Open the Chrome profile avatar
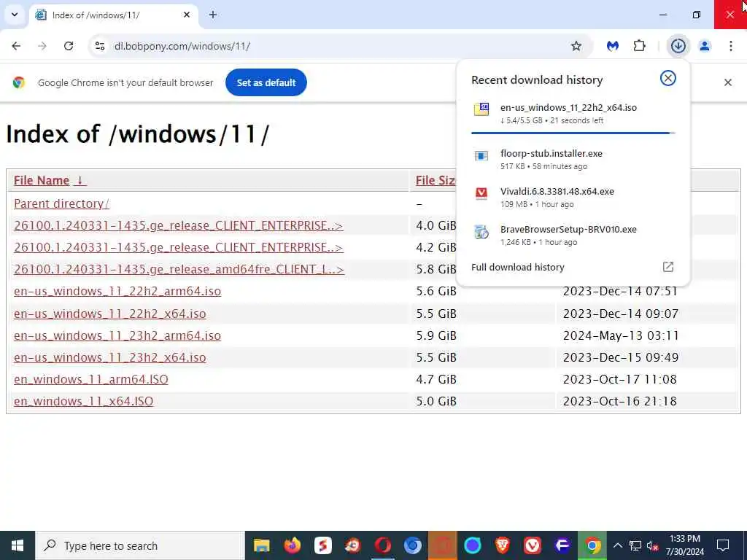Viewport: 747px width, 560px height. pos(705,46)
